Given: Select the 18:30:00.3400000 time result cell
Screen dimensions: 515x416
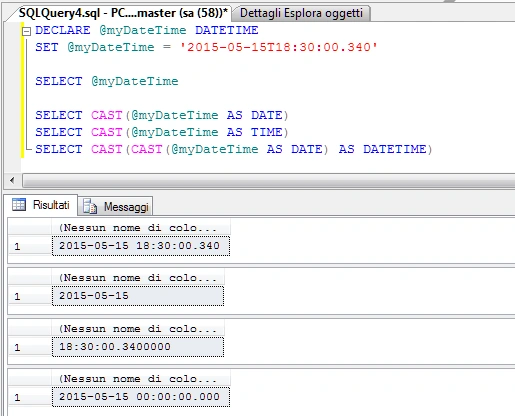Looking at the screenshot, I should tap(138, 347).
